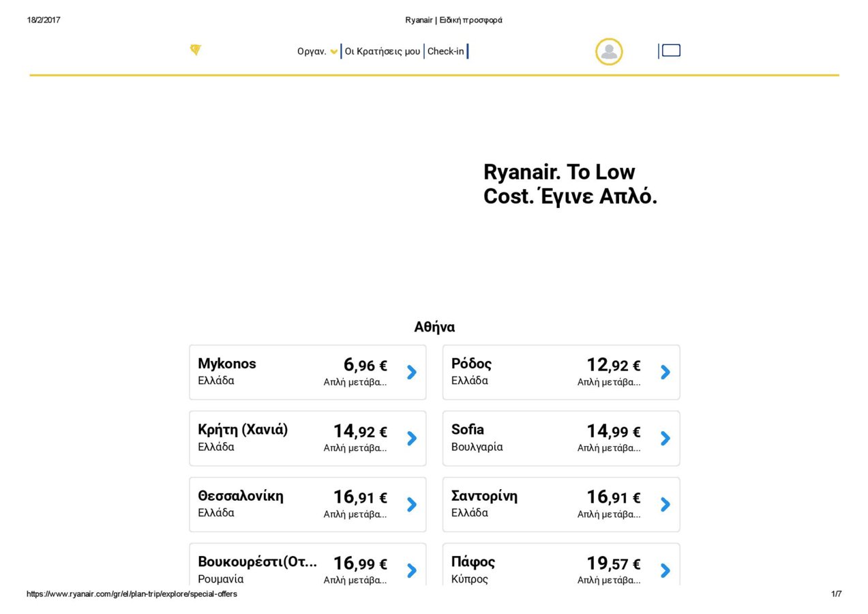Click the arrow on the Sofia card
This screenshot has height=614, width=868.
point(665,438)
